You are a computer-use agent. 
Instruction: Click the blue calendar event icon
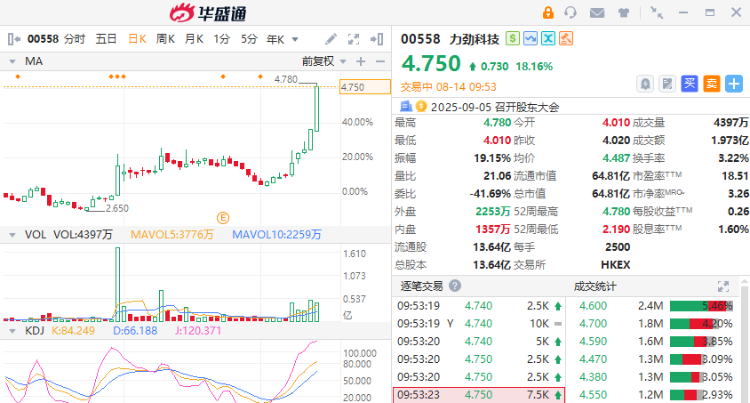click(x=406, y=106)
